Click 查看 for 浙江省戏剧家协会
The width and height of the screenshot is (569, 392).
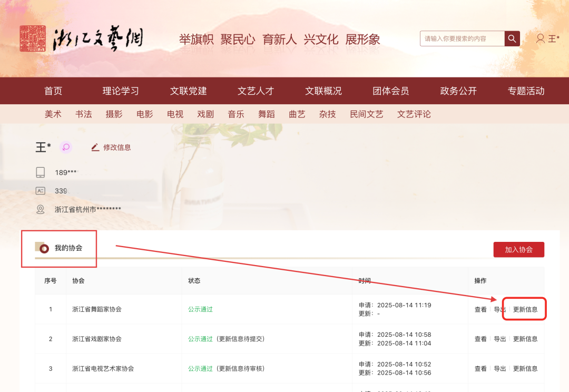click(480, 339)
